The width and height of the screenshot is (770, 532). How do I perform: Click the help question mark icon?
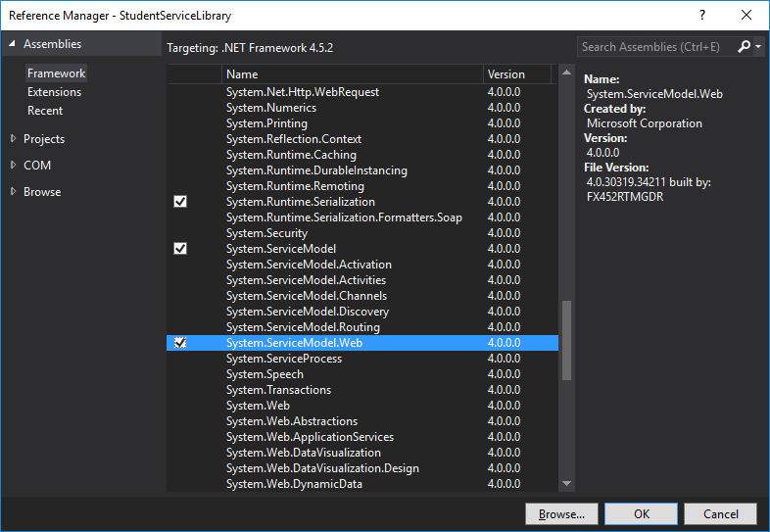pyautogui.click(x=702, y=16)
